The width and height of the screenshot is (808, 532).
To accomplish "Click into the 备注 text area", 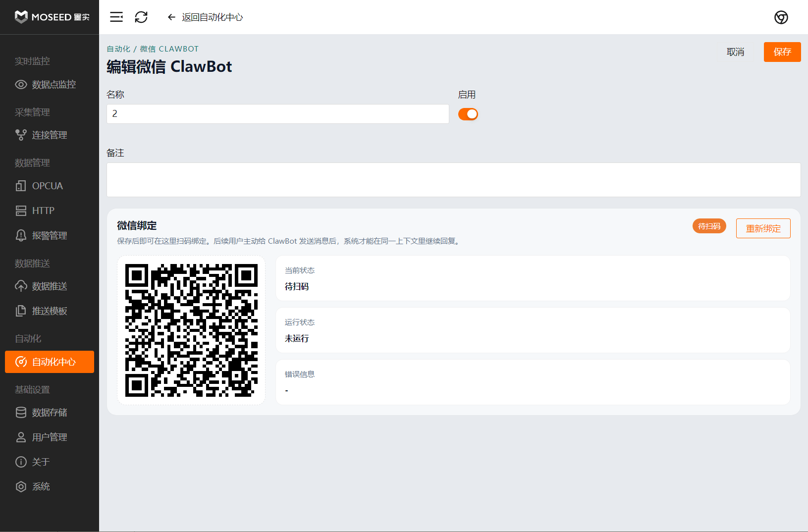I will [x=454, y=180].
